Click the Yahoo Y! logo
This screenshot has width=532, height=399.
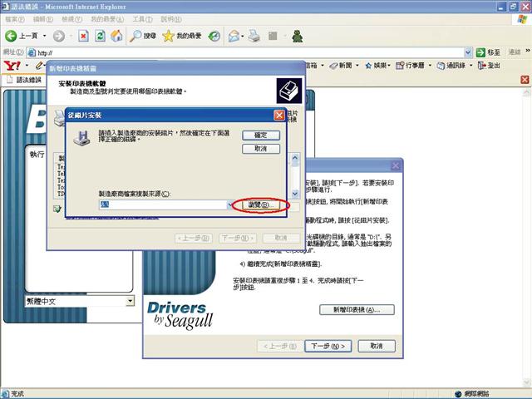[x=12, y=66]
